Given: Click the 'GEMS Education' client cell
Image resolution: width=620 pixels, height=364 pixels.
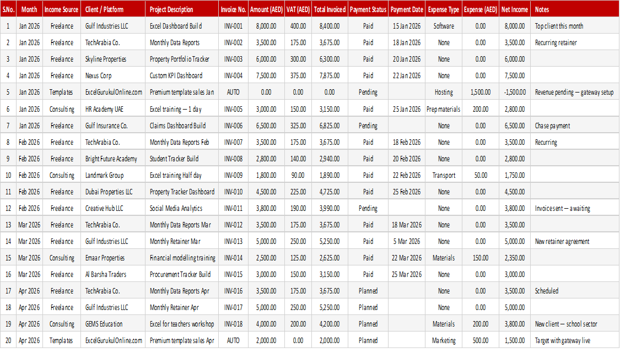Looking at the screenshot, I should [x=112, y=324].
